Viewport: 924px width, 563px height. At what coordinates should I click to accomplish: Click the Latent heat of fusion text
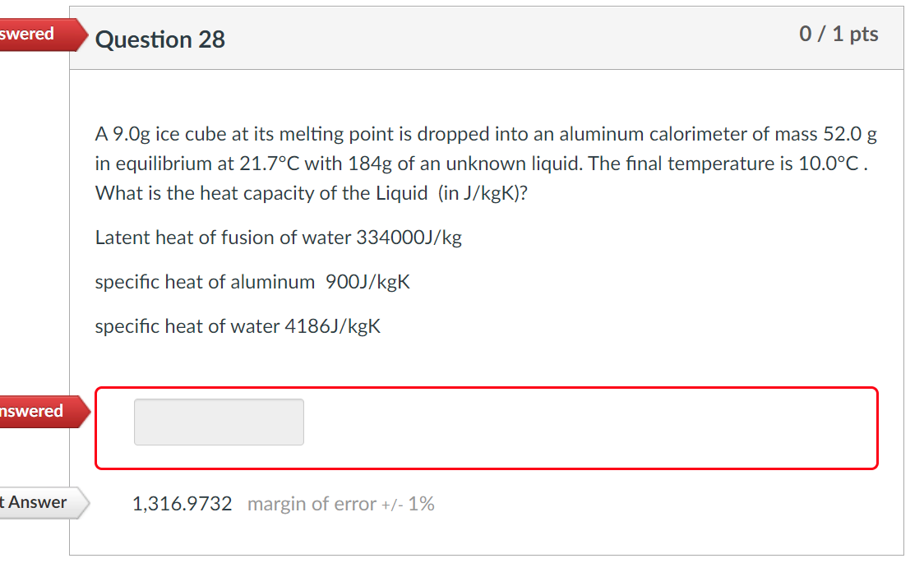pos(278,238)
